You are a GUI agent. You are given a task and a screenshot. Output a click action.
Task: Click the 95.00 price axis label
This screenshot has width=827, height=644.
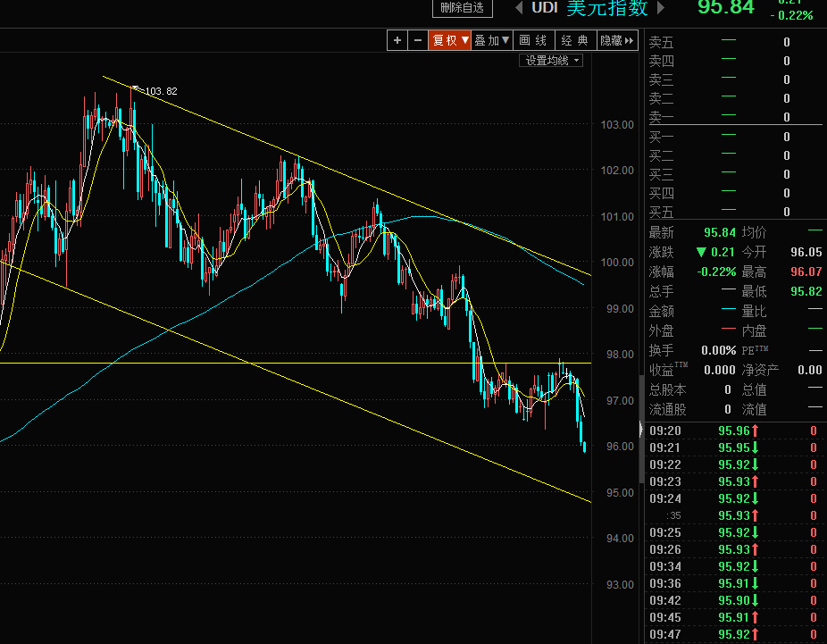point(620,493)
